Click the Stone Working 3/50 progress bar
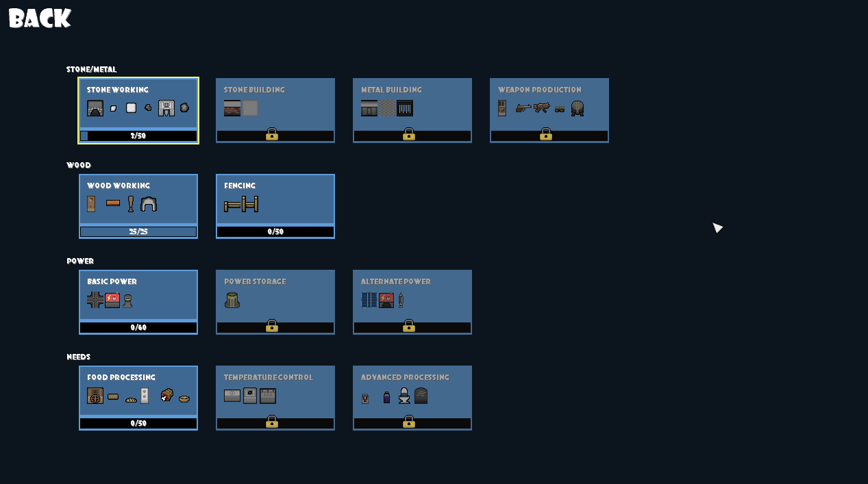This screenshot has height=484, width=868. point(138,136)
